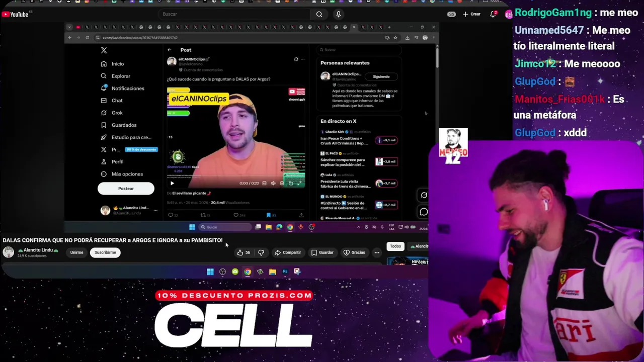
Task: Search by voice with microphone icon
Action: pos(338,14)
